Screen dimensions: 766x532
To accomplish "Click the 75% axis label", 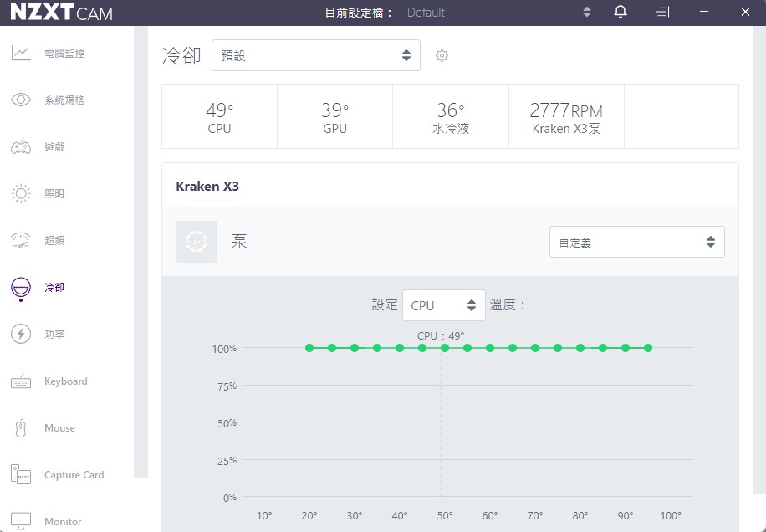I will pyautogui.click(x=227, y=386).
